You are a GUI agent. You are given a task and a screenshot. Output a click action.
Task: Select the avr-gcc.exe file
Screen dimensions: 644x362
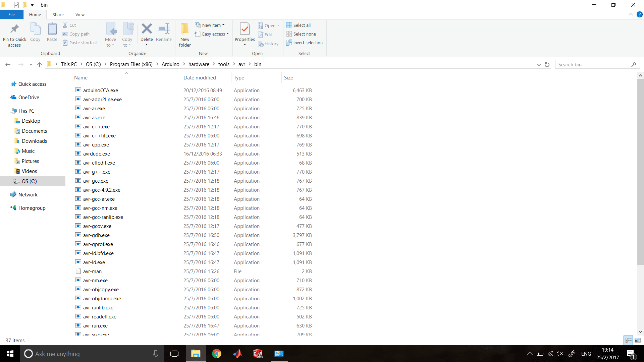pos(194,181)
